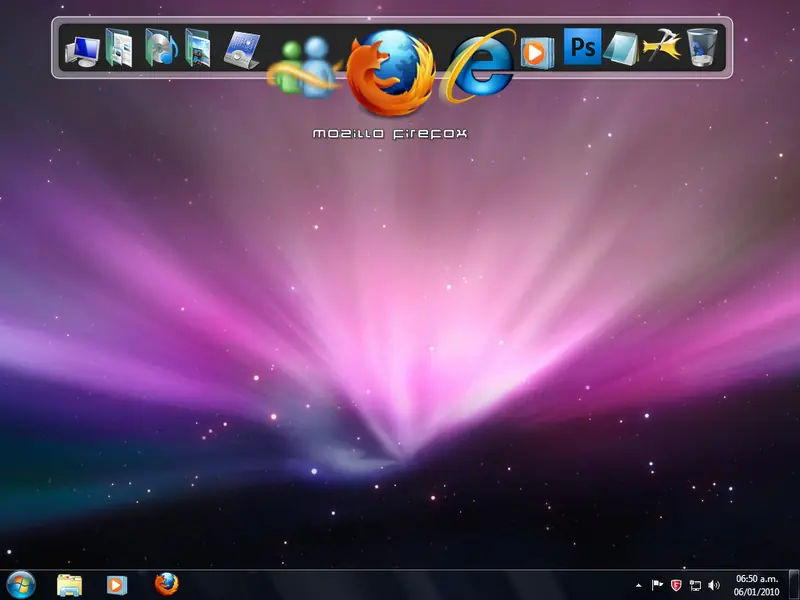This screenshot has width=800, height=600.
Task: Open the Windows Start menu
Action: (x=21, y=585)
